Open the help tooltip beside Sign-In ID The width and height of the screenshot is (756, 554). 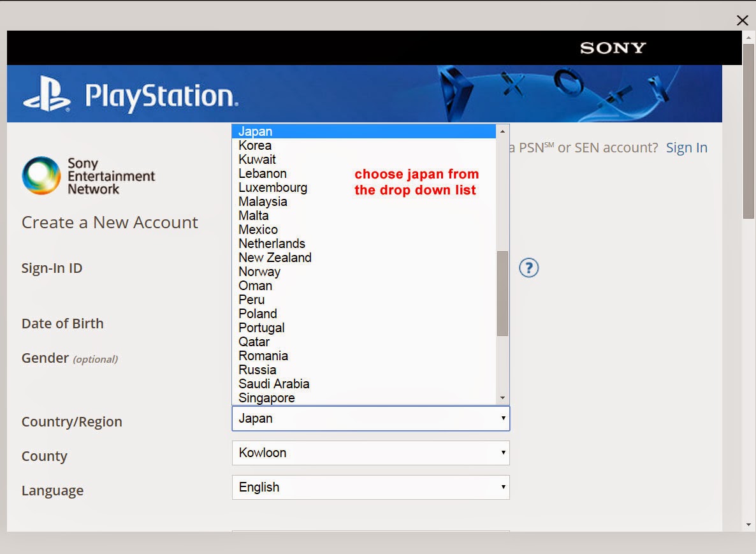click(x=528, y=269)
